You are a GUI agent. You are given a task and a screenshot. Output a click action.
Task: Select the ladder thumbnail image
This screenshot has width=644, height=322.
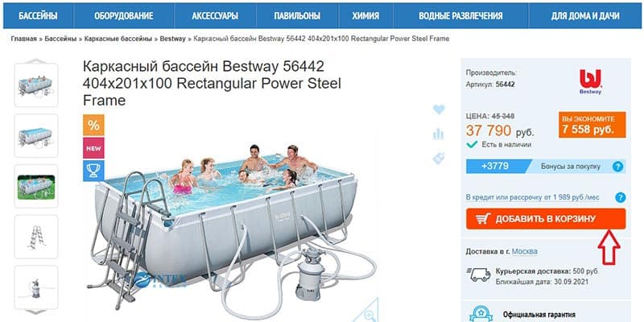36,237
